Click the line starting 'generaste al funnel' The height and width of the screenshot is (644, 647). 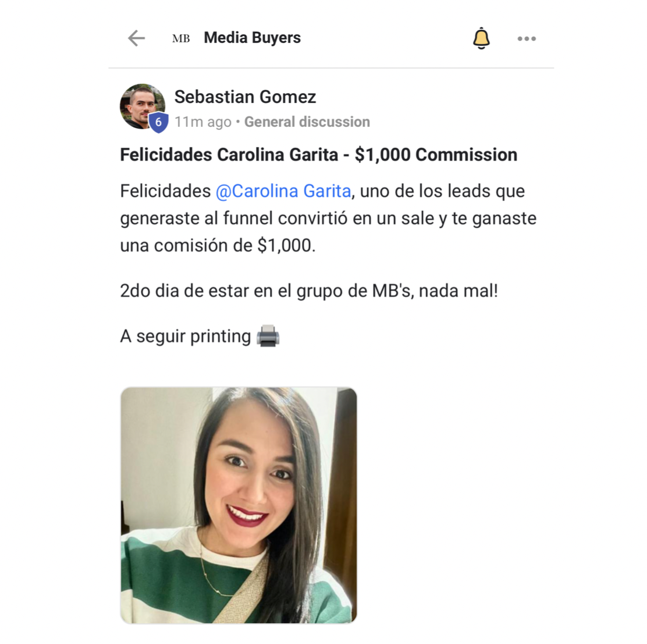click(328, 218)
